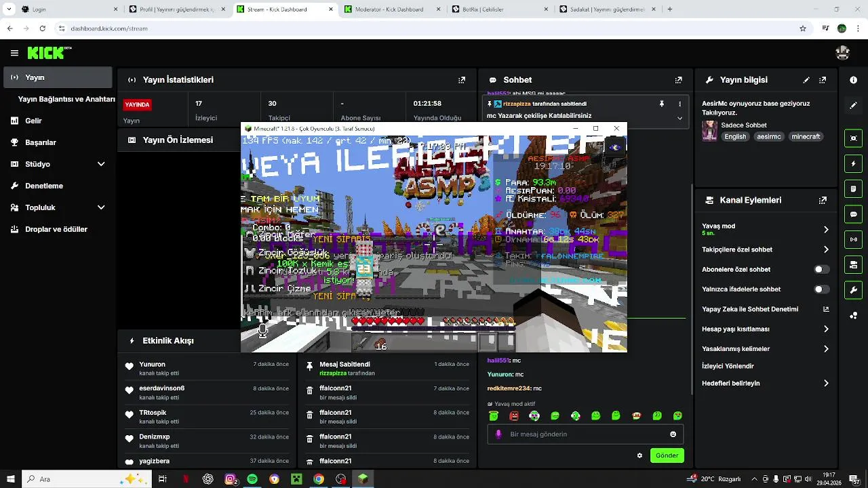Open Spotify from the taskbar
This screenshot has width=868, height=488.
[252, 479]
